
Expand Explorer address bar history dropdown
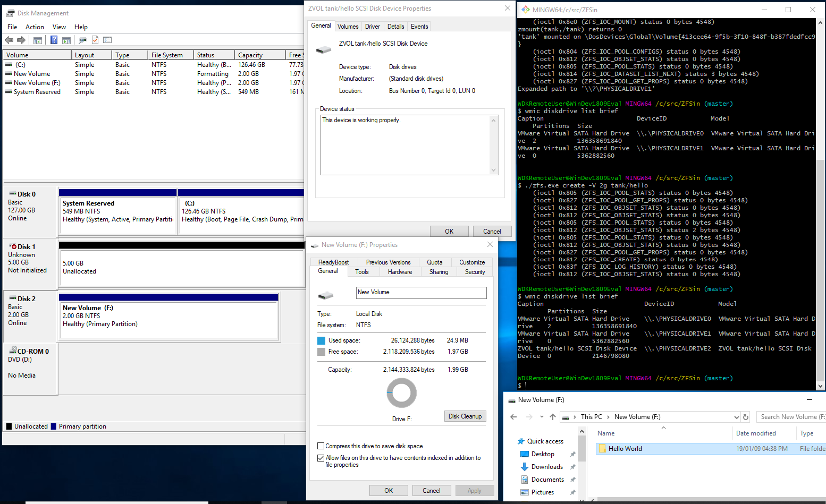click(x=736, y=417)
